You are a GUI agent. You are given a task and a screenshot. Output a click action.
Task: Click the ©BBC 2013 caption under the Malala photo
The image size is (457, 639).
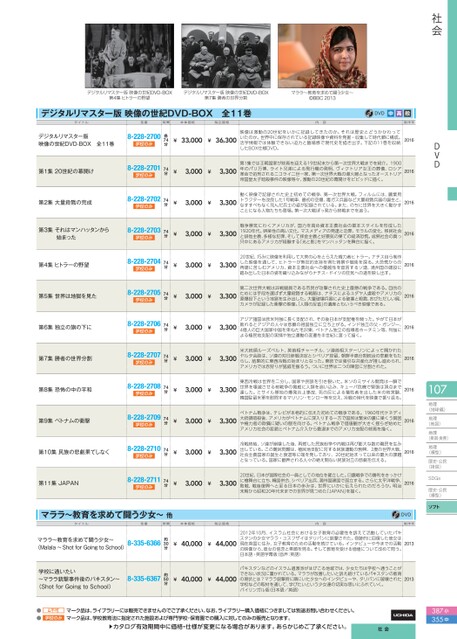322,98
